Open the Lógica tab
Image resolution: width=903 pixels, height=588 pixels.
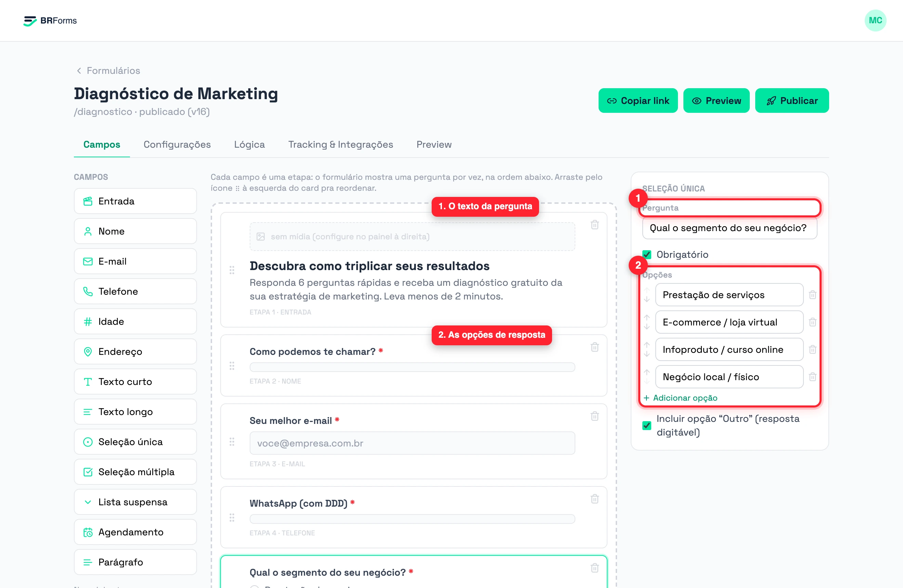click(249, 145)
